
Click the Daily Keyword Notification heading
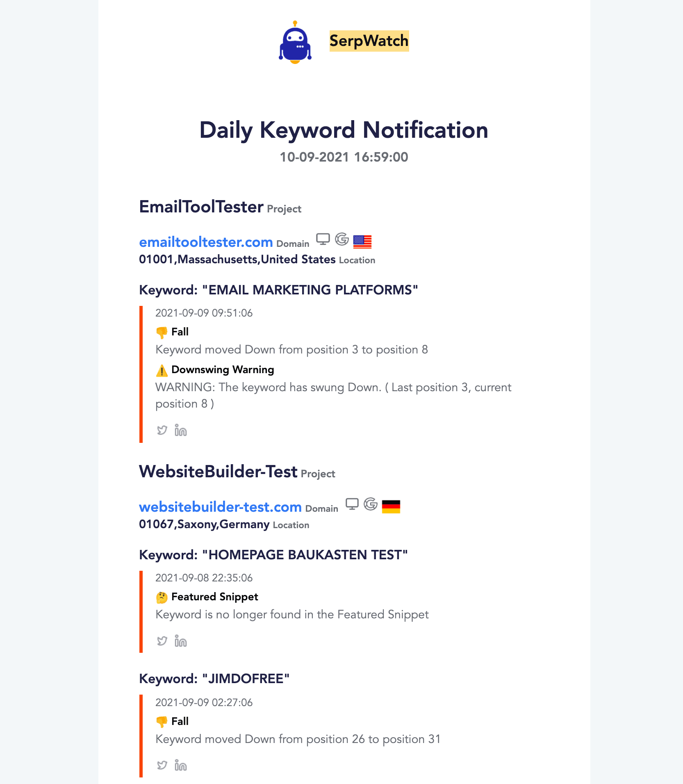(x=344, y=130)
